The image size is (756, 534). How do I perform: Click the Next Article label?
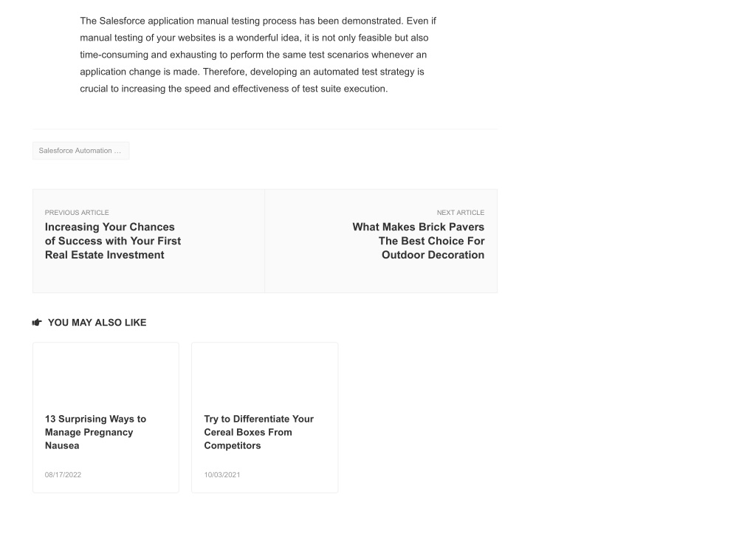pyautogui.click(x=461, y=212)
